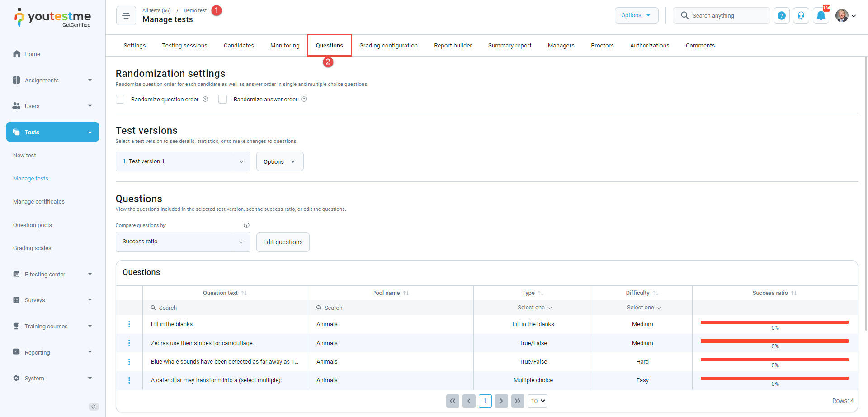This screenshot has height=417, width=868.
Task: Click the Question text search field
Action: [x=225, y=308]
